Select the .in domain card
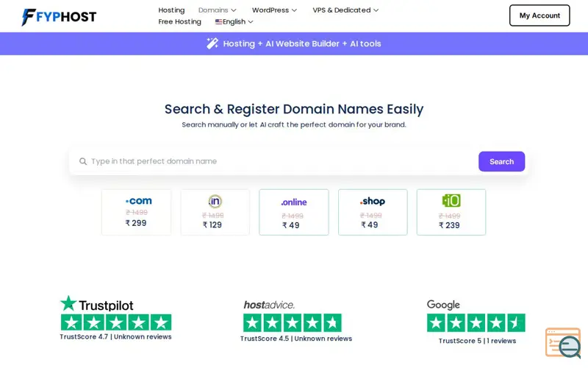Image resolution: width=588 pixels, height=368 pixels. [215, 212]
